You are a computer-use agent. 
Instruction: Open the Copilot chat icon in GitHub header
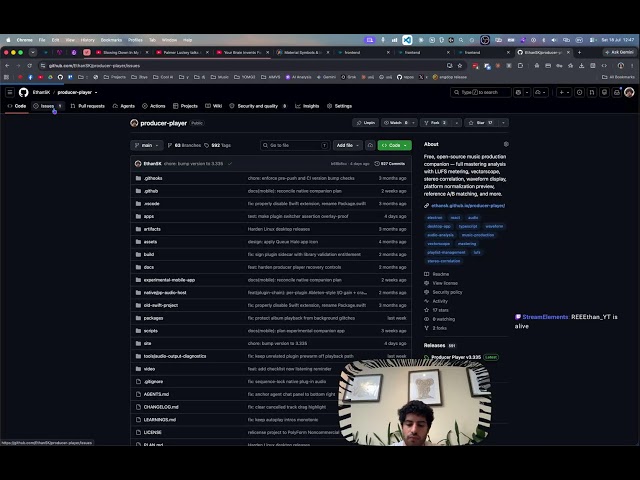(x=518, y=92)
